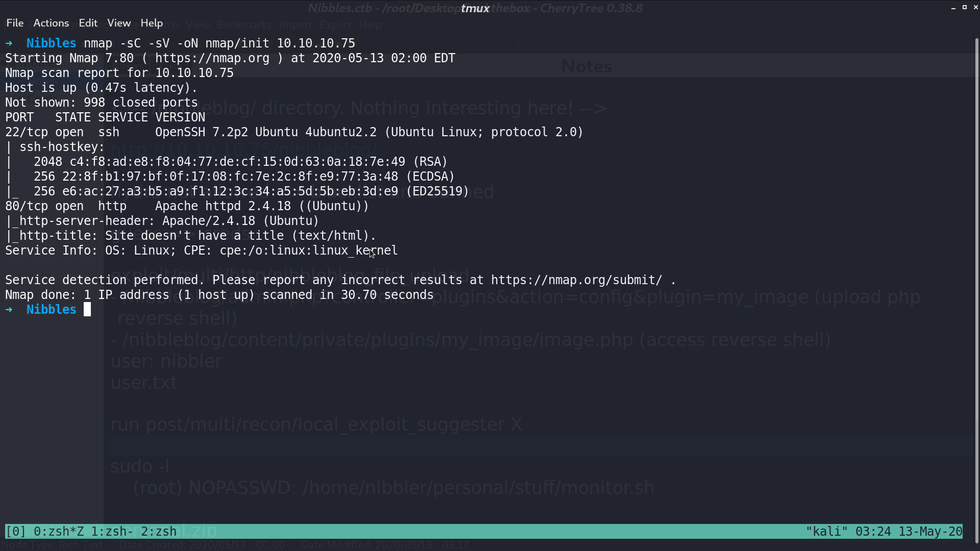
Task: Click the prompt arrow before Nibbles command
Action: click(9, 43)
